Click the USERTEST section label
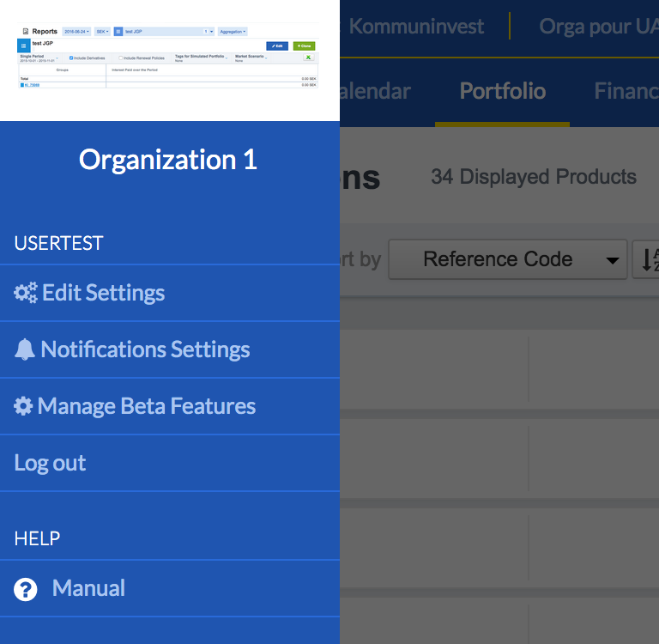Screen dimensions: 659x644 pos(58,243)
